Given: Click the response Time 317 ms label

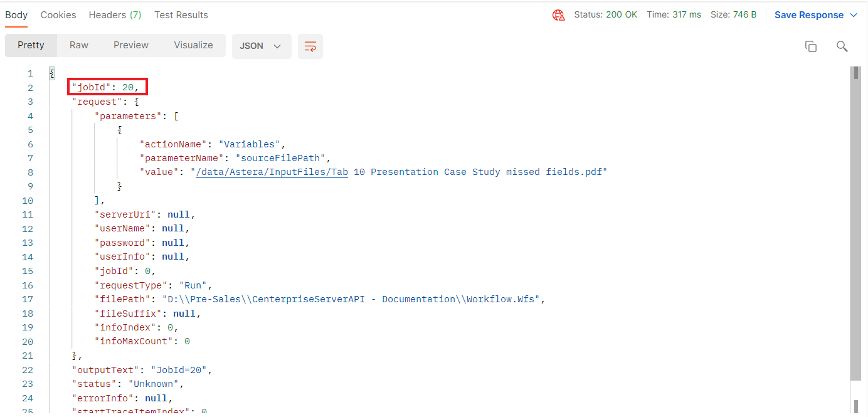Looking at the screenshot, I should pos(674,15).
